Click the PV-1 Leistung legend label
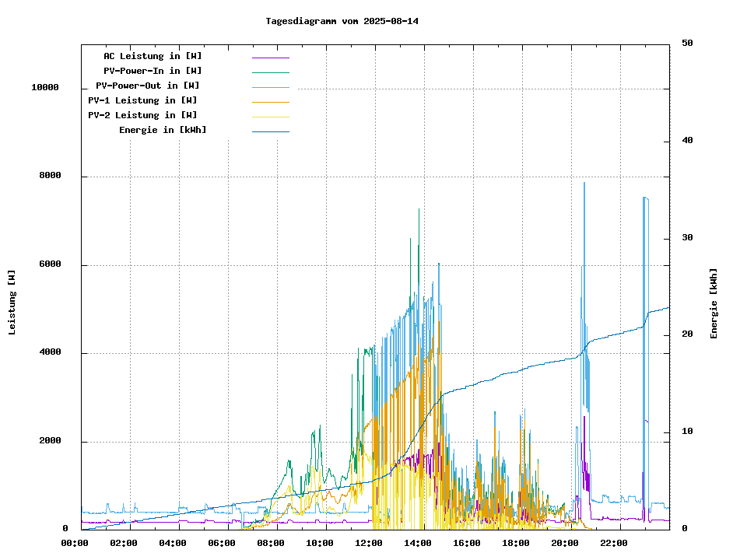 pos(142,100)
